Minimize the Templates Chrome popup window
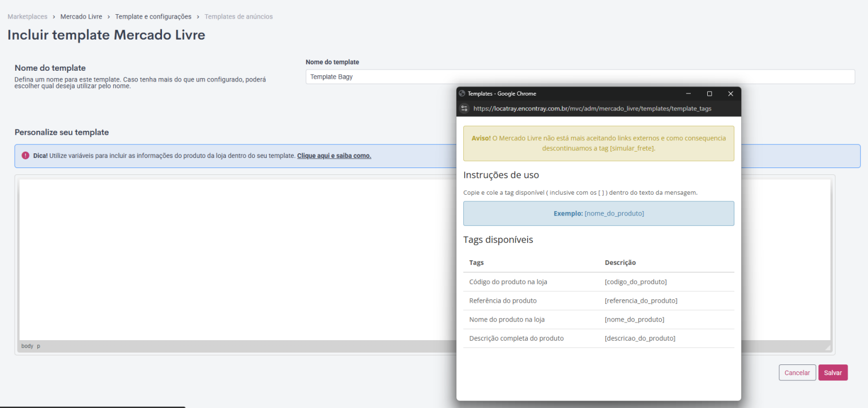Screen dimensions: 868x408 click(x=689, y=94)
